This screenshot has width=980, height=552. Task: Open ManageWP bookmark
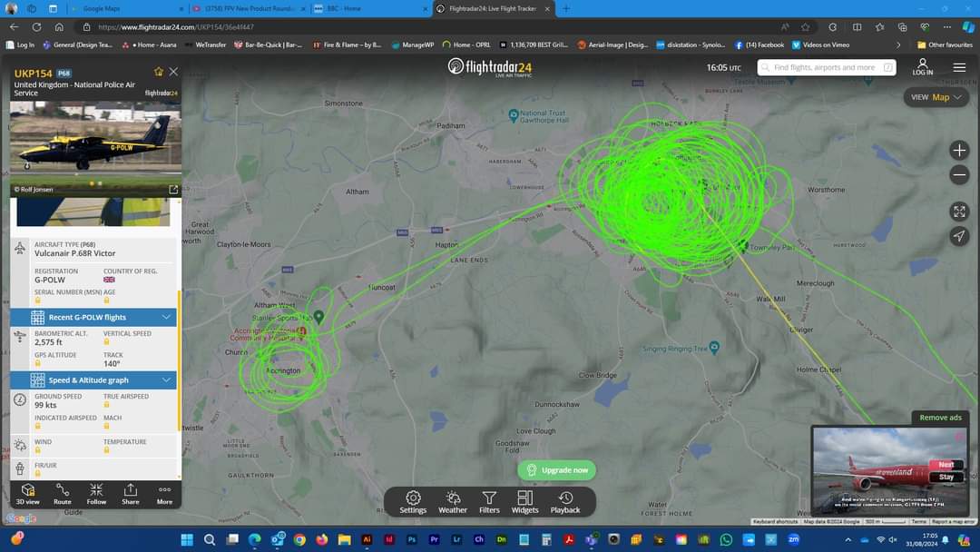(x=413, y=45)
